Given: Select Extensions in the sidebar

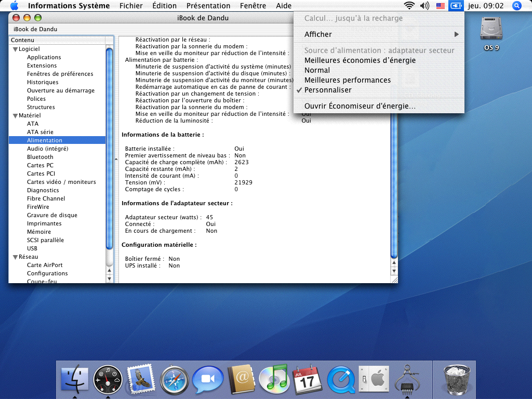Looking at the screenshot, I should (42, 65).
